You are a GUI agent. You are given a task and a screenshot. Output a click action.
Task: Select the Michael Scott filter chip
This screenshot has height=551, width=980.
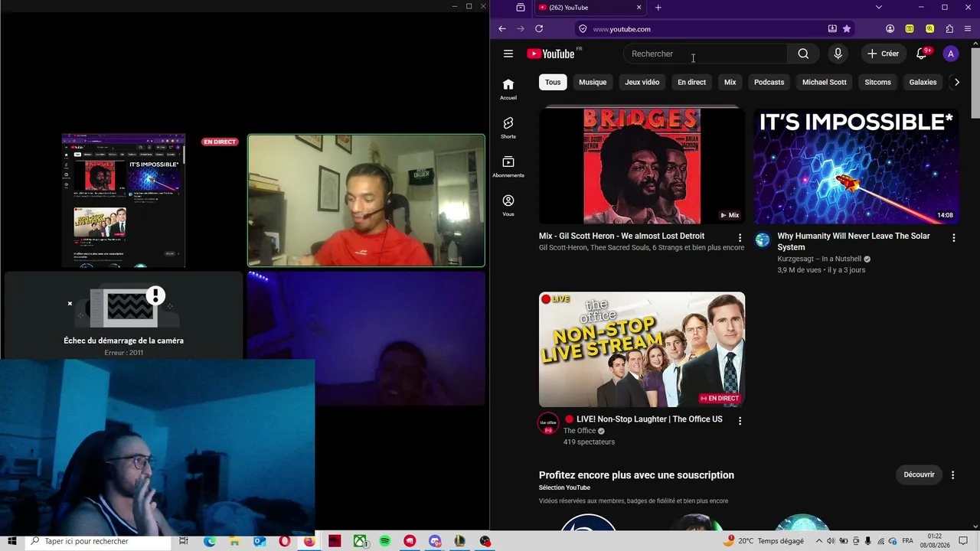point(825,82)
